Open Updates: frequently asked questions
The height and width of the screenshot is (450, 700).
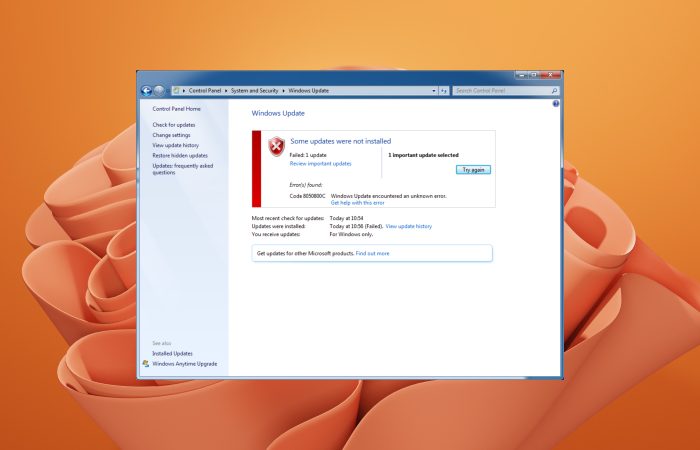pyautogui.click(x=183, y=169)
